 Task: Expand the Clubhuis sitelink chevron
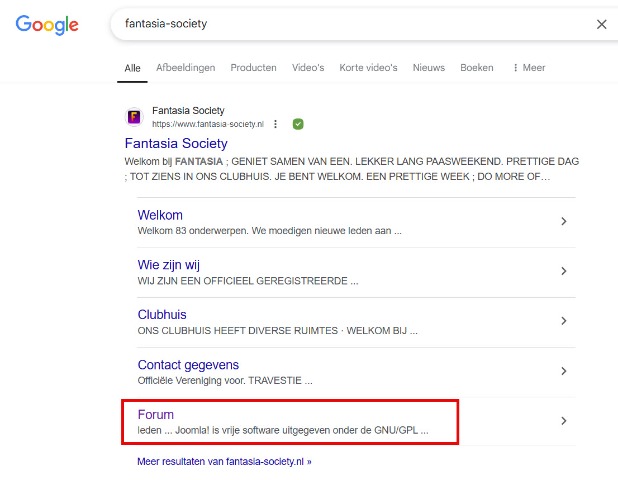pos(564,321)
